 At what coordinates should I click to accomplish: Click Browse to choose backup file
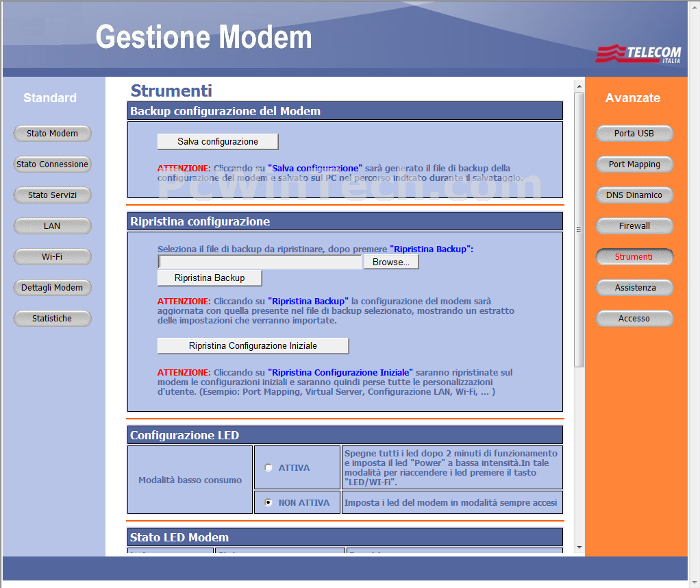(390, 262)
